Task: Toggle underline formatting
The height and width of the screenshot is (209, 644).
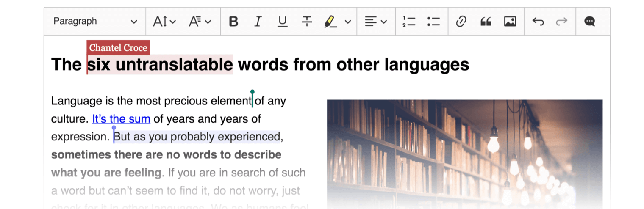Action: pos(283,22)
